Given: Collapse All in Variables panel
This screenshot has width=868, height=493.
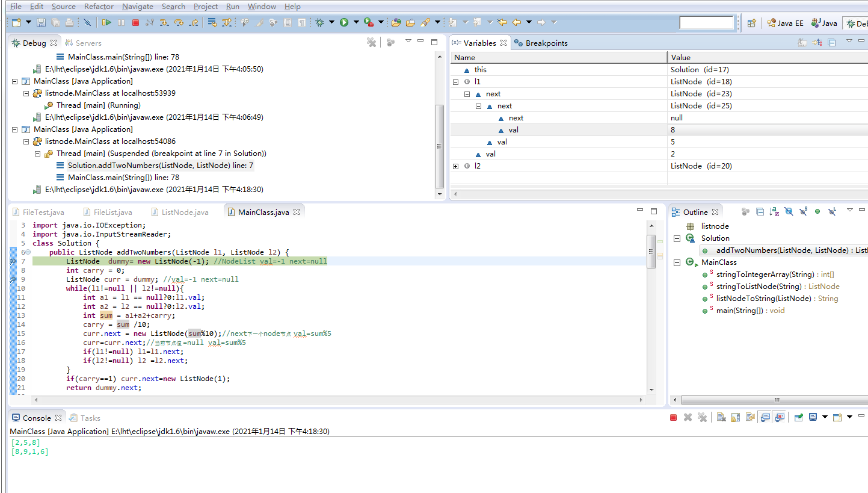Looking at the screenshot, I should 832,42.
